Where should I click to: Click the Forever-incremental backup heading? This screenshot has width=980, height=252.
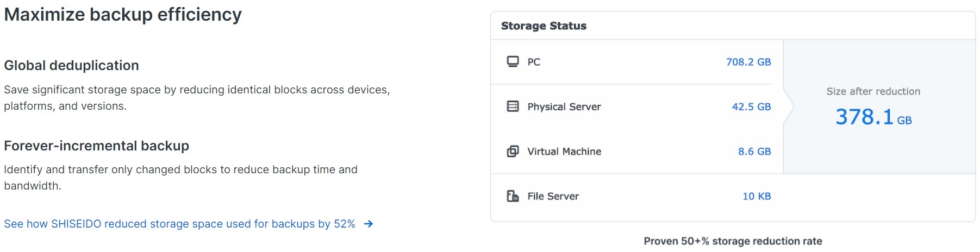pos(96,146)
